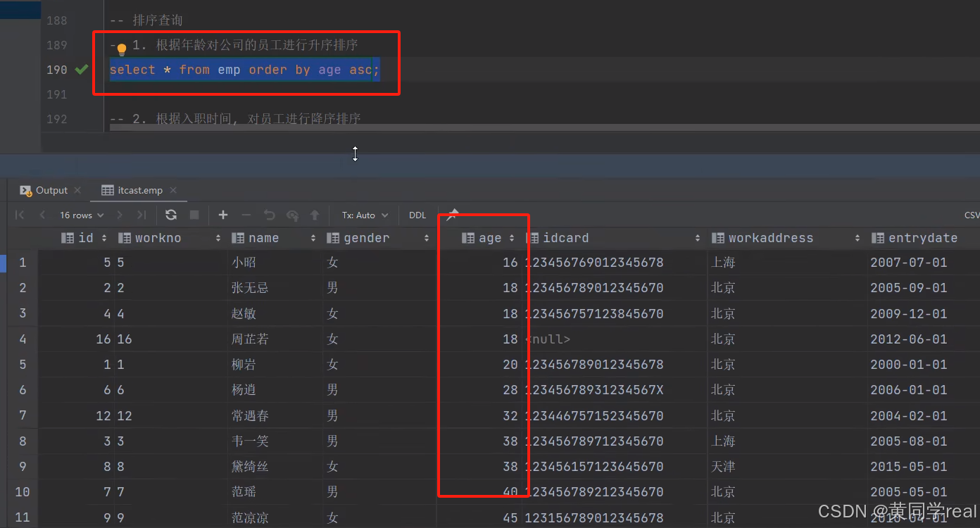This screenshot has height=528, width=980.
Task: Click the name cell '范瑶'
Action: coord(244,491)
